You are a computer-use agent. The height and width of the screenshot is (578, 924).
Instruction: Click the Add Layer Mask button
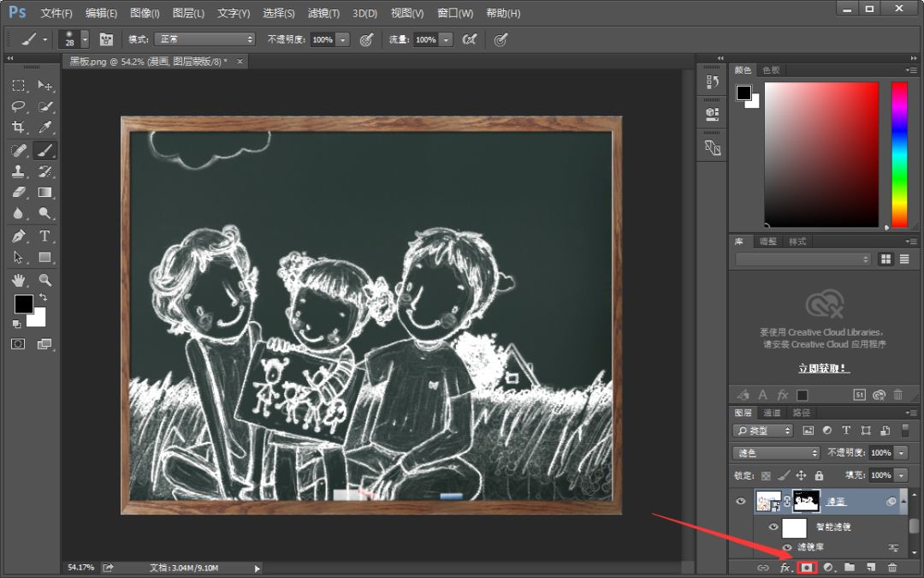click(x=806, y=568)
